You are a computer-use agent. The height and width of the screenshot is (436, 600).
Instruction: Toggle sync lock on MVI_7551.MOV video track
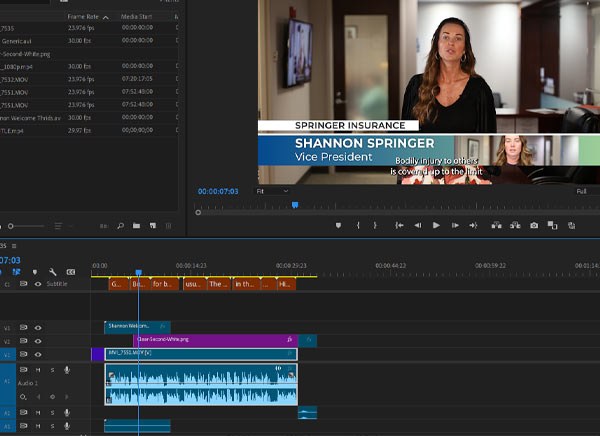(23, 354)
